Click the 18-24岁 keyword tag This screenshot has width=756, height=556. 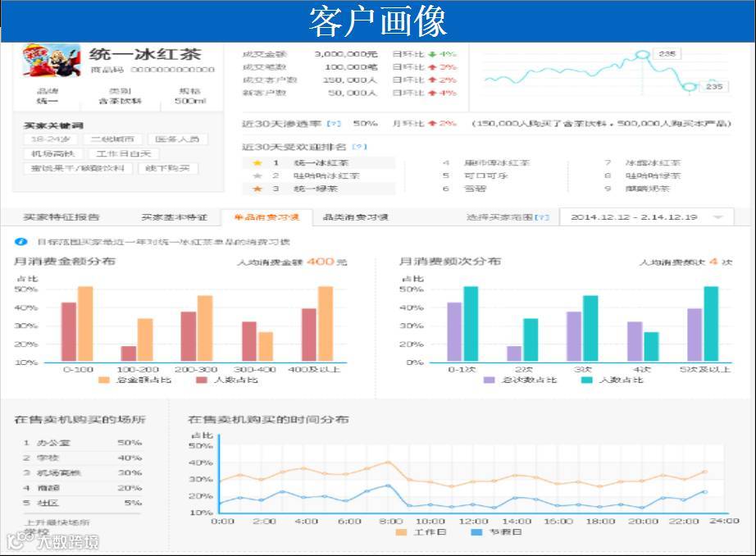(x=51, y=139)
